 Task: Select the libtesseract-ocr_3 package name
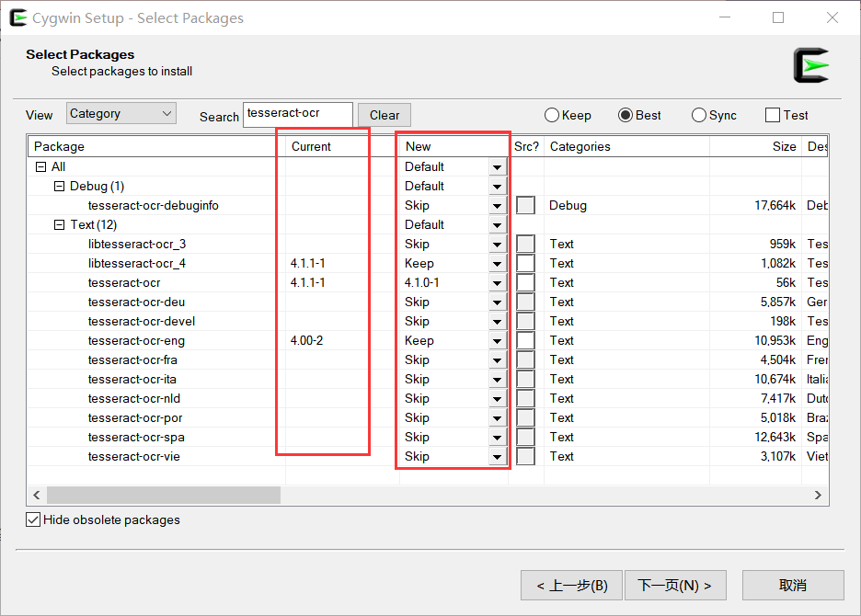(137, 244)
